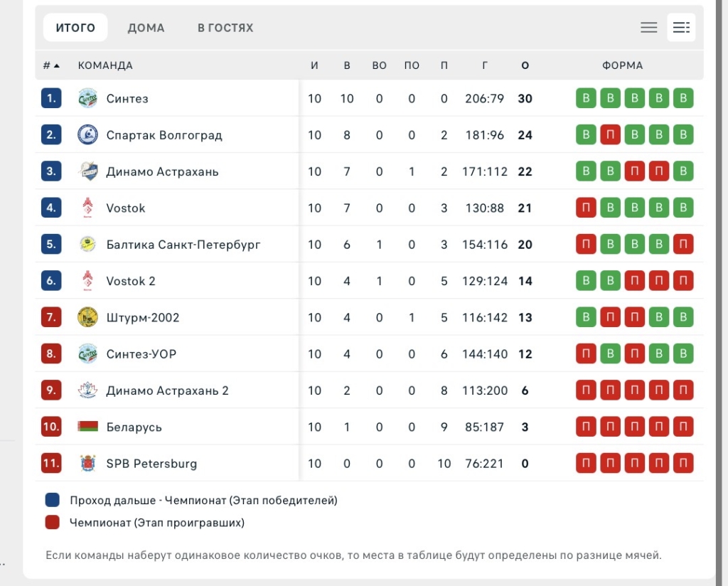Switch to detailed table view with form
The width and height of the screenshot is (728, 586).
681,28
